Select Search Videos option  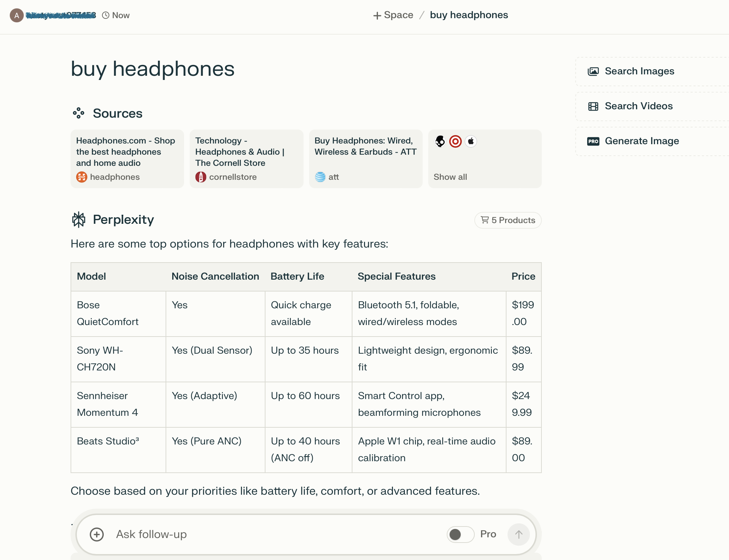[639, 106]
